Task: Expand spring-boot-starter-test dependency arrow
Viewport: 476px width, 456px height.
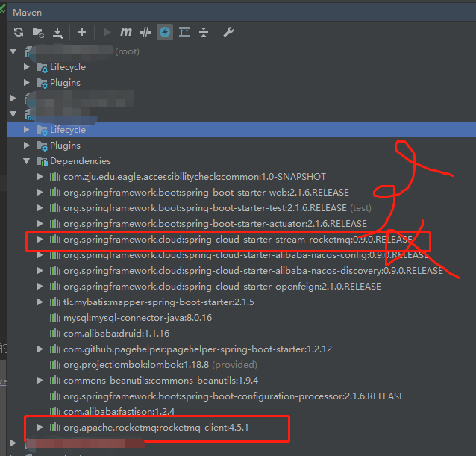Action: point(40,208)
